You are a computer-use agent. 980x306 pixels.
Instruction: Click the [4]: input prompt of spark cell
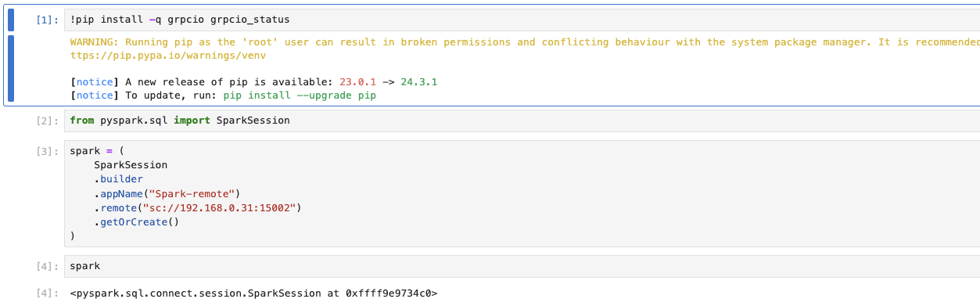(x=47, y=267)
